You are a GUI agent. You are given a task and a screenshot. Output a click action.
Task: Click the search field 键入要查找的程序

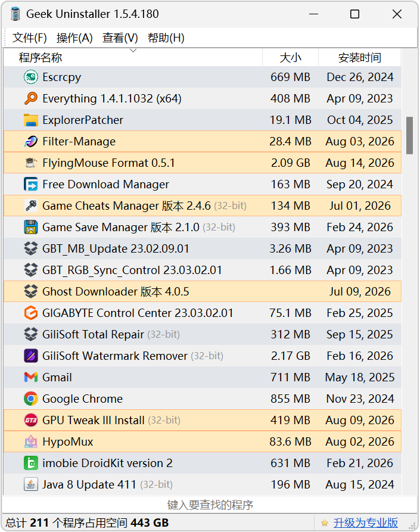point(210,505)
